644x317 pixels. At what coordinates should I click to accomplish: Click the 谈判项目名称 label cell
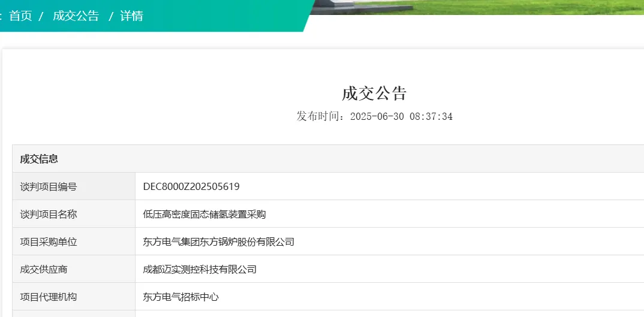click(x=74, y=214)
